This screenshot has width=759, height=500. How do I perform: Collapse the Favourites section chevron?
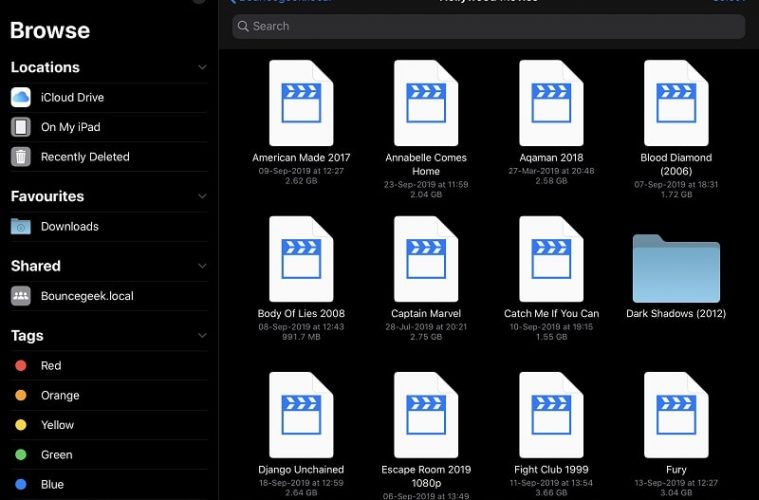(202, 196)
